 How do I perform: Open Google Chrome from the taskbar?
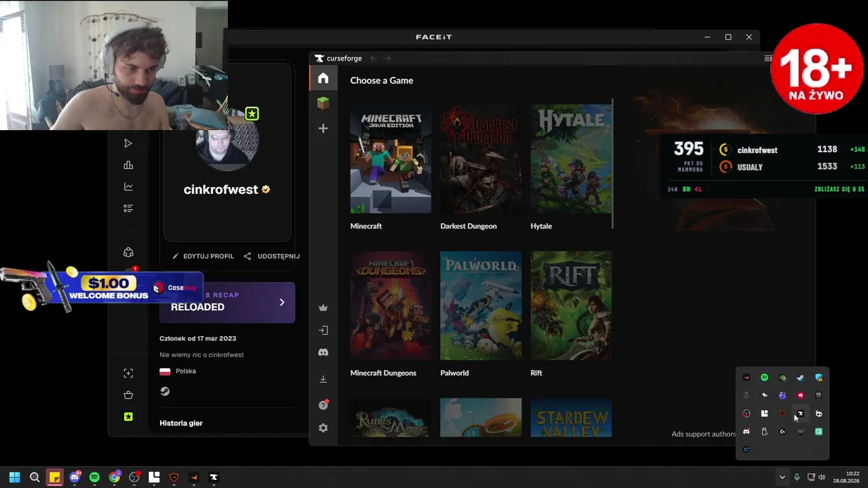click(x=115, y=477)
